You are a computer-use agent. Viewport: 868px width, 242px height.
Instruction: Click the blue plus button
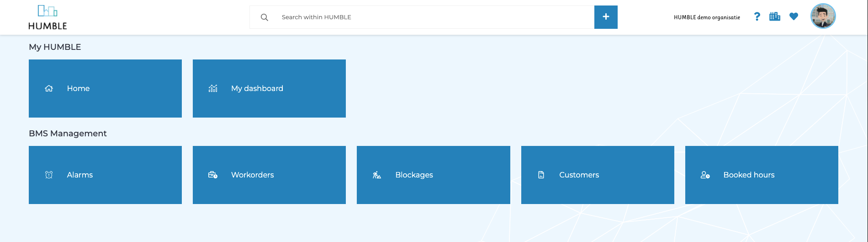tap(606, 17)
